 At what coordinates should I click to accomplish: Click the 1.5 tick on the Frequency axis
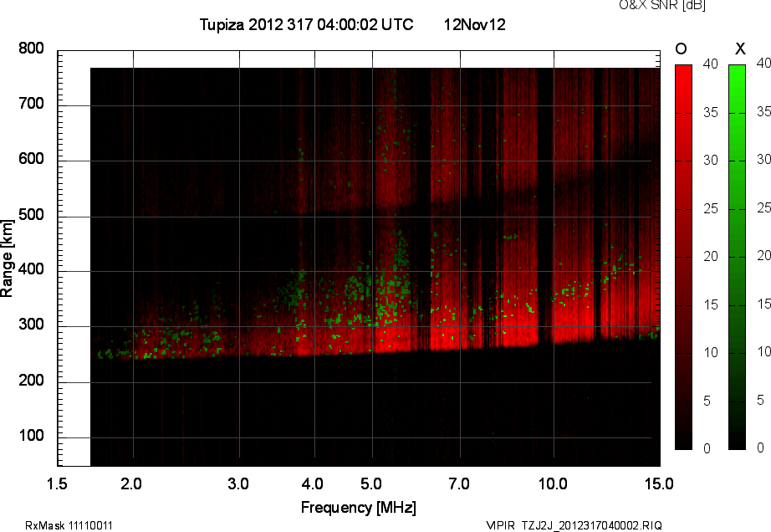[x=57, y=483]
